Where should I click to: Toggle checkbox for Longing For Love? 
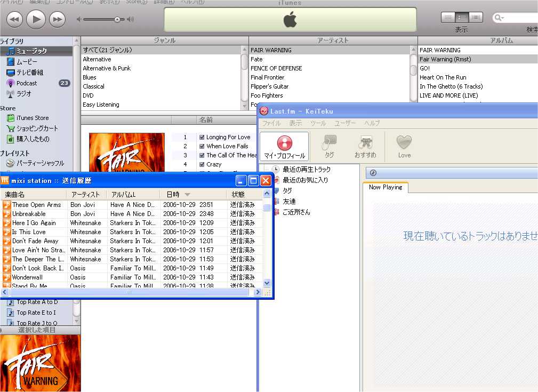click(202, 137)
